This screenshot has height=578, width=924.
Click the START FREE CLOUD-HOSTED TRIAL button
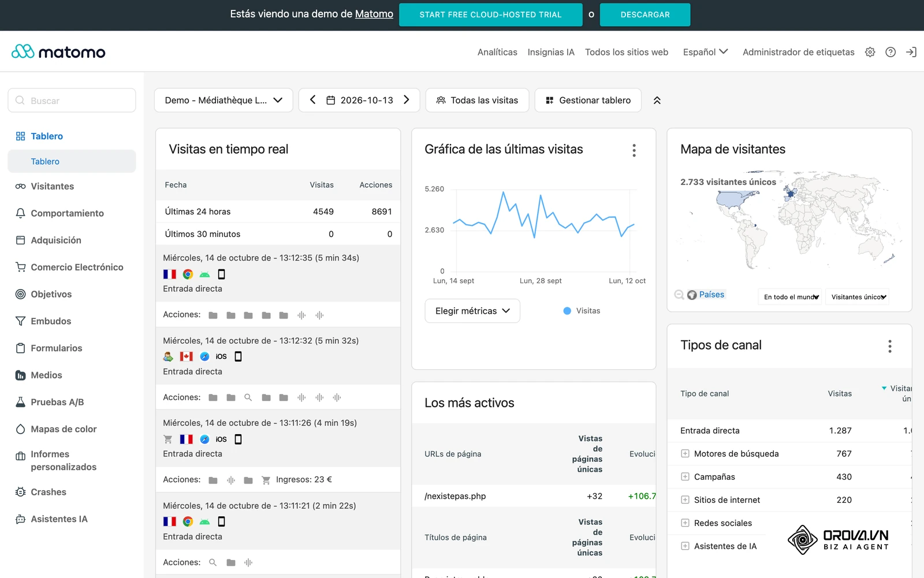click(490, 14)
